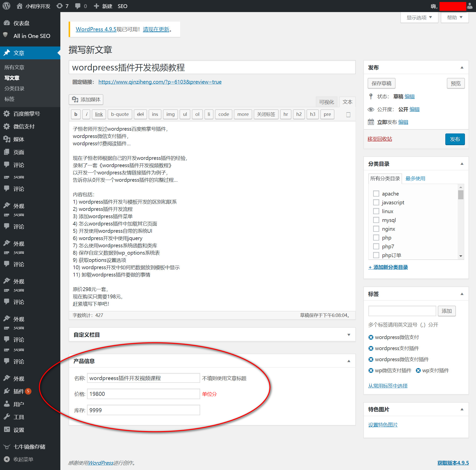Collapse the 分类目录 panel
Image resolution: width=476 pixels, height=470 pixels.
tap(462, 164)
